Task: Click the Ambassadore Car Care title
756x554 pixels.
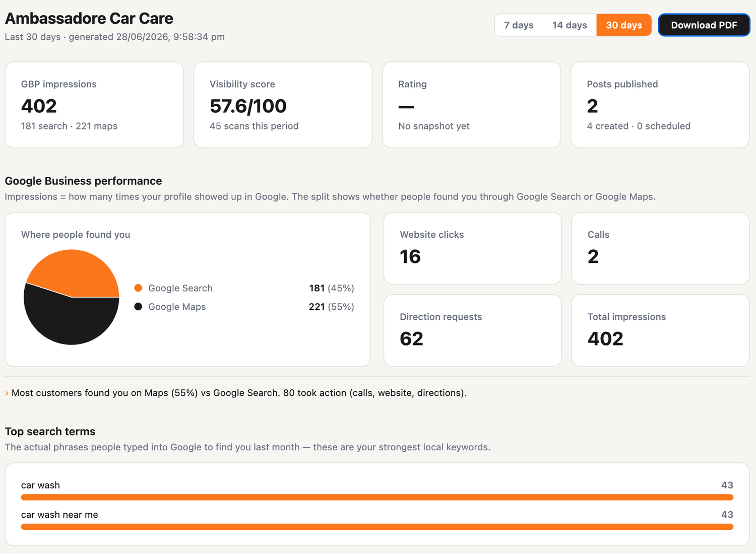Action: click(x=89, y=19)
